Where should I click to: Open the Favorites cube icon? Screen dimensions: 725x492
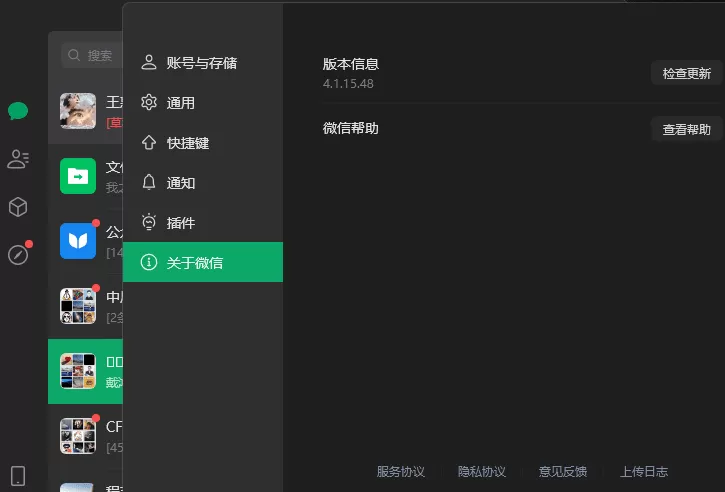pos(18,207)
